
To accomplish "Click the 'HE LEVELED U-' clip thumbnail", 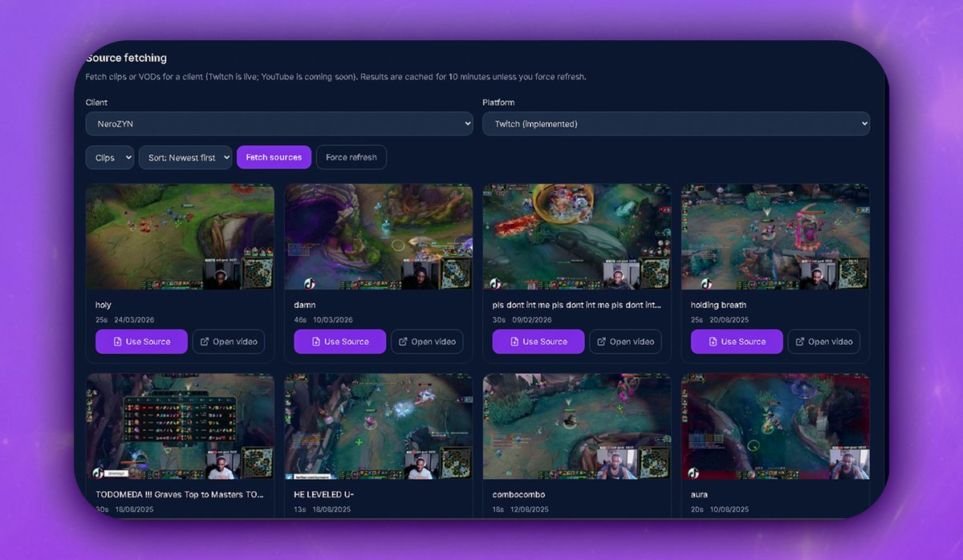I will (x=379, y=426).
